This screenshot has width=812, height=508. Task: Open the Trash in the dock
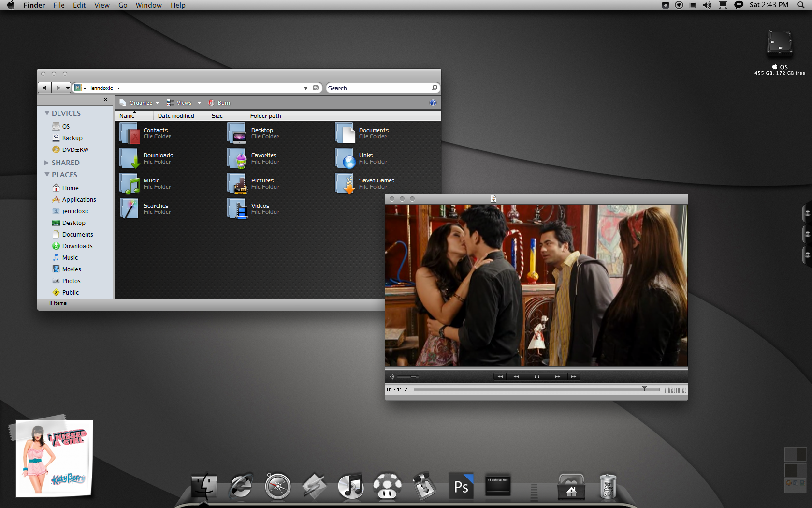coord(608,486)
